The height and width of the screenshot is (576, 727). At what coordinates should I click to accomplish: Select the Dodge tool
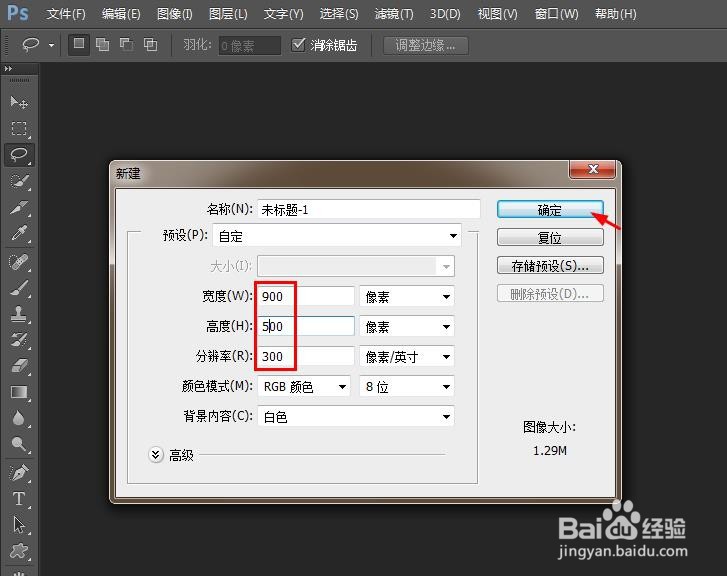[x=19, y=444]
